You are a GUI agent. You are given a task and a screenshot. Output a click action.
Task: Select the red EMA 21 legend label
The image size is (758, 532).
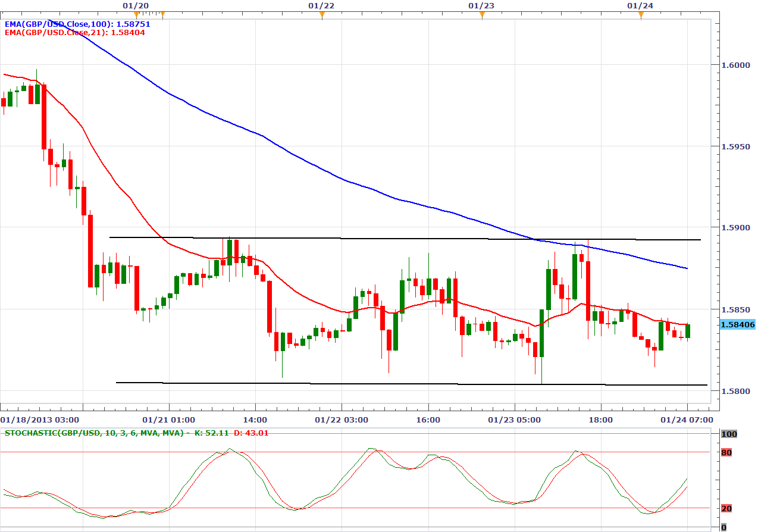click(x=74, y=33)
